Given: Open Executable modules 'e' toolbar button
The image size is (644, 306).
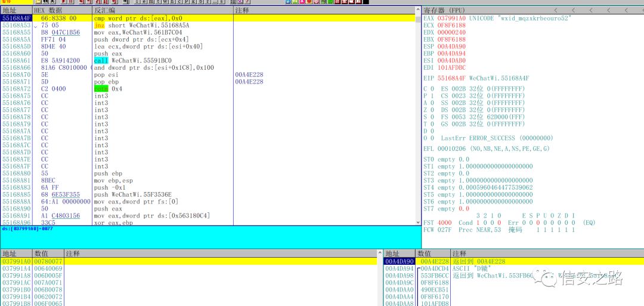Looking at the screenshot, I should point(144,2).
